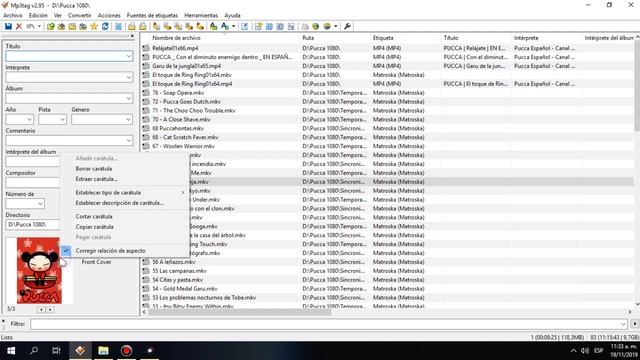
Task: Click the add directory toolbar icon
Action: pos(61,27)
